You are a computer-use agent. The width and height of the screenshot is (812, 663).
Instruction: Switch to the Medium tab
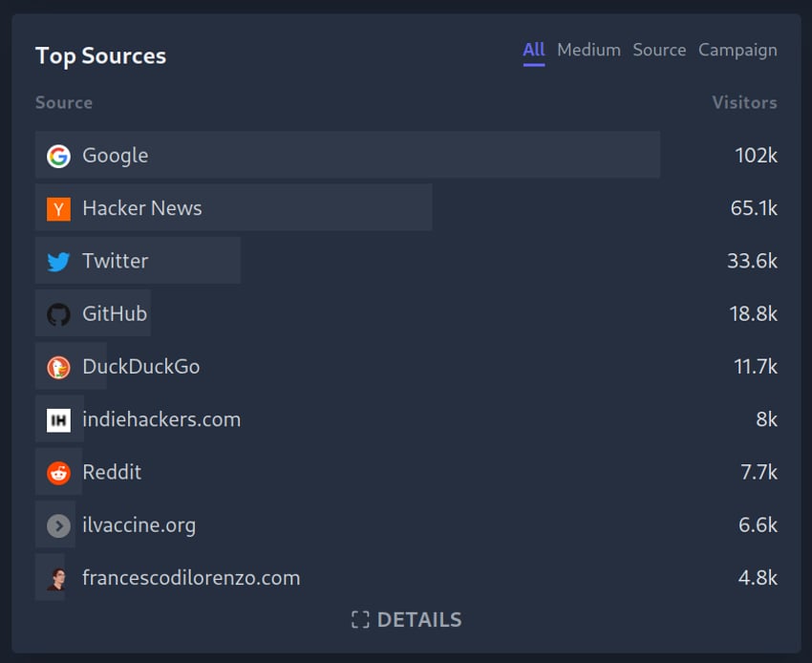click(x=588, y=51)
